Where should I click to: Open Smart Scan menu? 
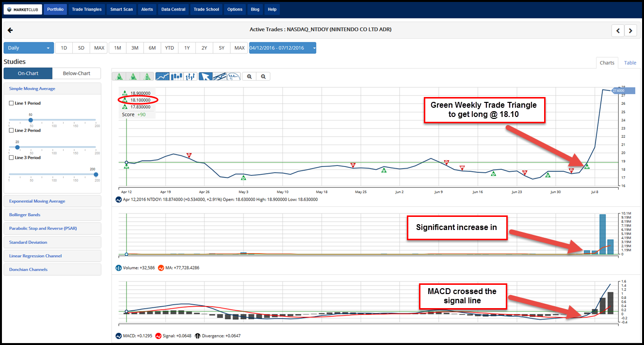coord(121,9)
